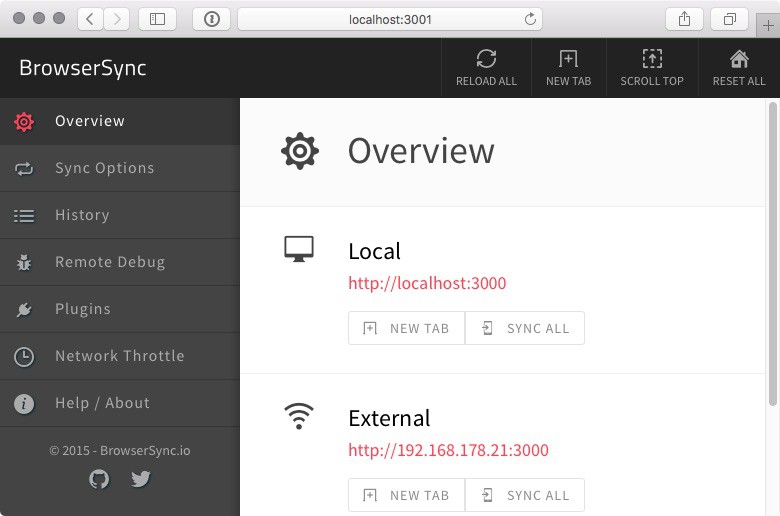
Task: Open the GitHub icon link in sidebar
Action: pyautogui.click(x=99, y=479)
